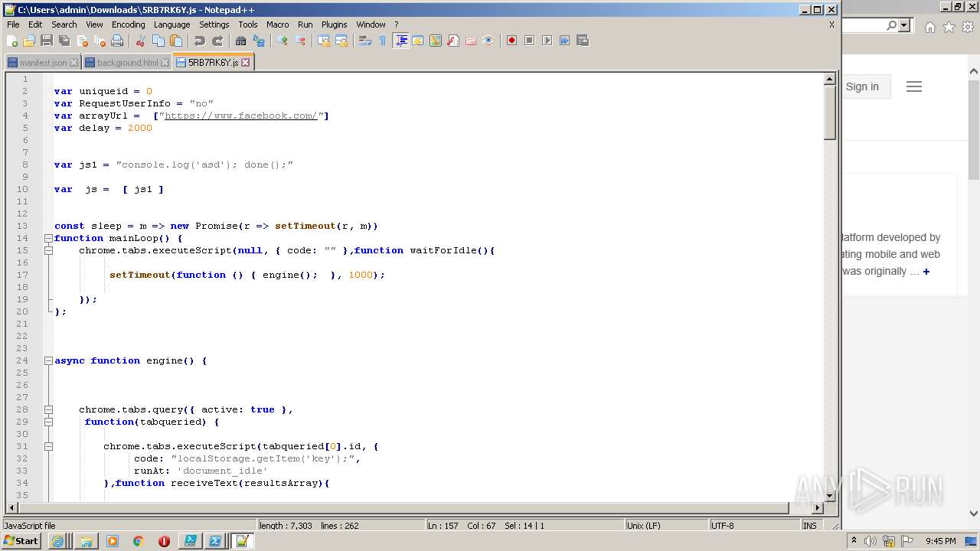980x551 pixels.
Task: Click the facebook.com URL in line 4
Action: tap(240, 116)
